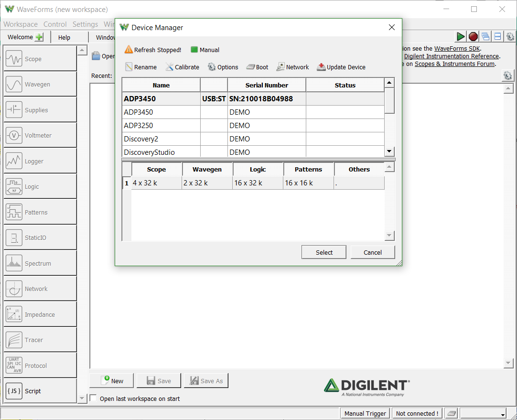Image resolution: width=517 pixels, height=420 pixels.
Task: Open the Spectrum analyzer
Action: (40, 263)
